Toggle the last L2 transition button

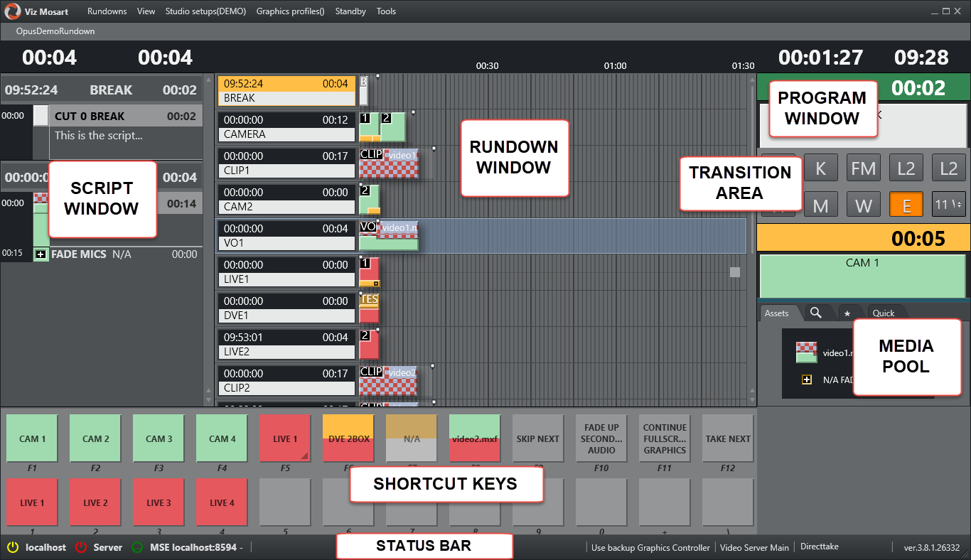pyautogui.click(x=949, y=168)
